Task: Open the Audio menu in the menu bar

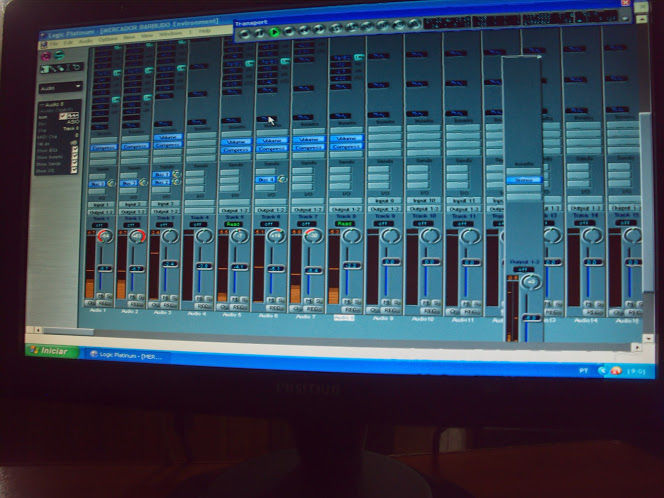Action: [x=86, y=41]
